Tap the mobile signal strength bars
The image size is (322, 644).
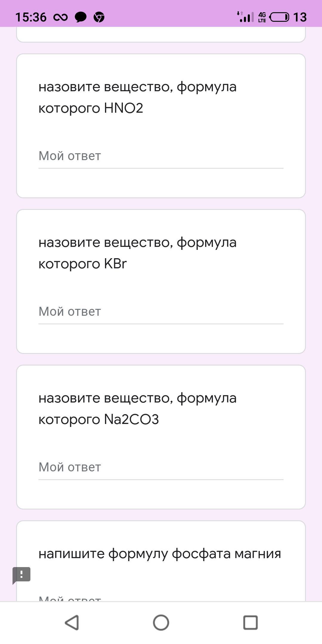point(246,17)
